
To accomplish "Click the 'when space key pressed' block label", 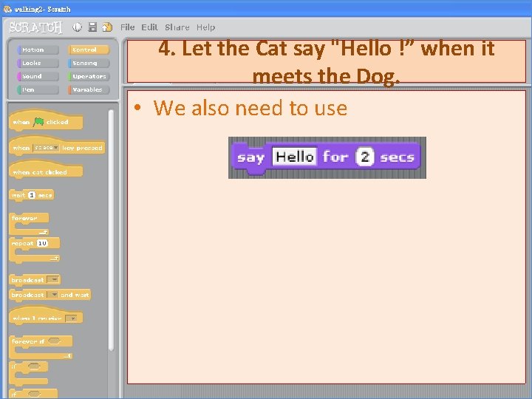I will tap(57, 148).
